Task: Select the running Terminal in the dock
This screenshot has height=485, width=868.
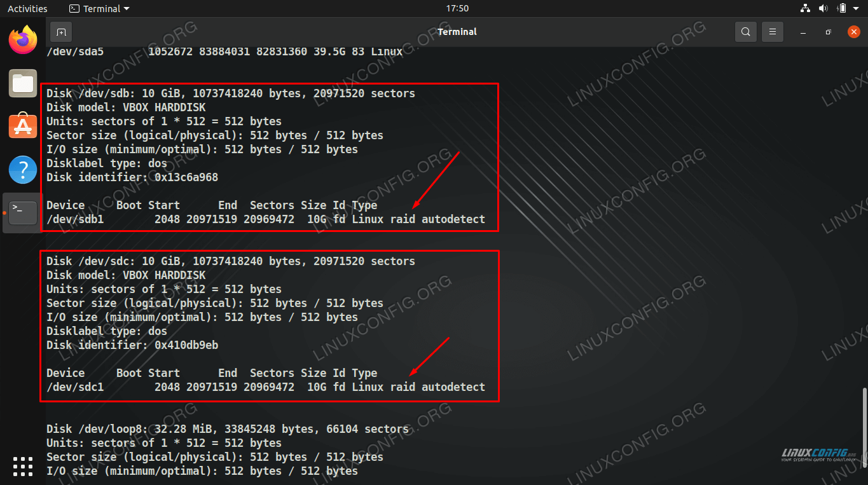Action: tap(22, 213)
